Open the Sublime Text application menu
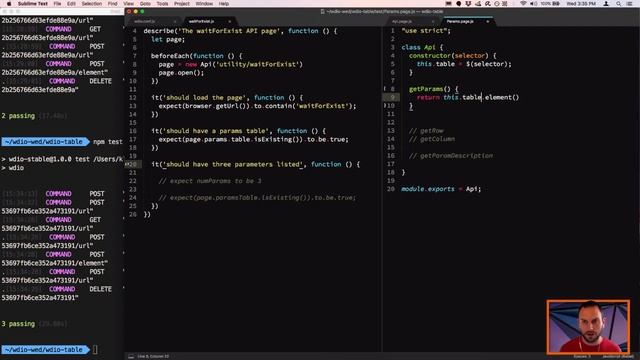This screenshot has width=640, height=360. pyautogui.click(x=33, y=4)
